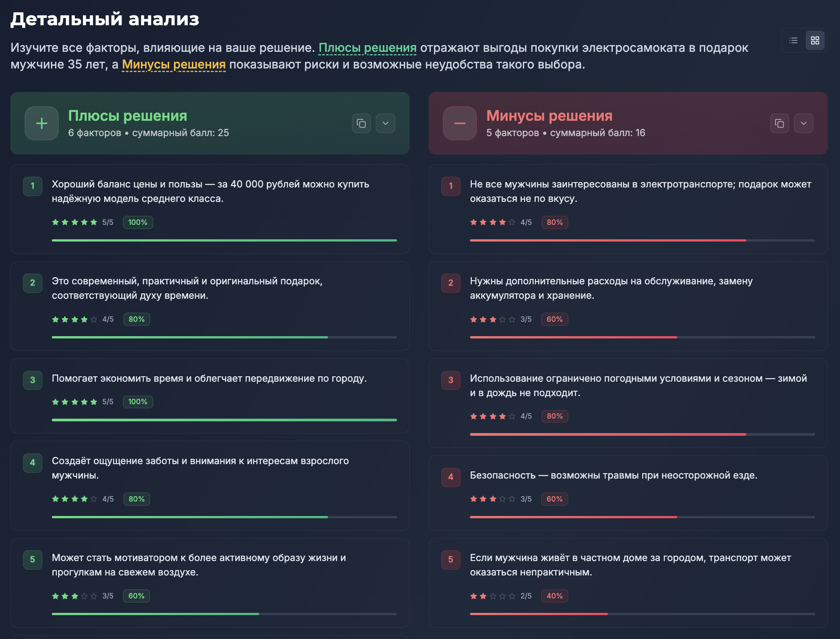Collapse the Минусы решения section

click(803, 123)
